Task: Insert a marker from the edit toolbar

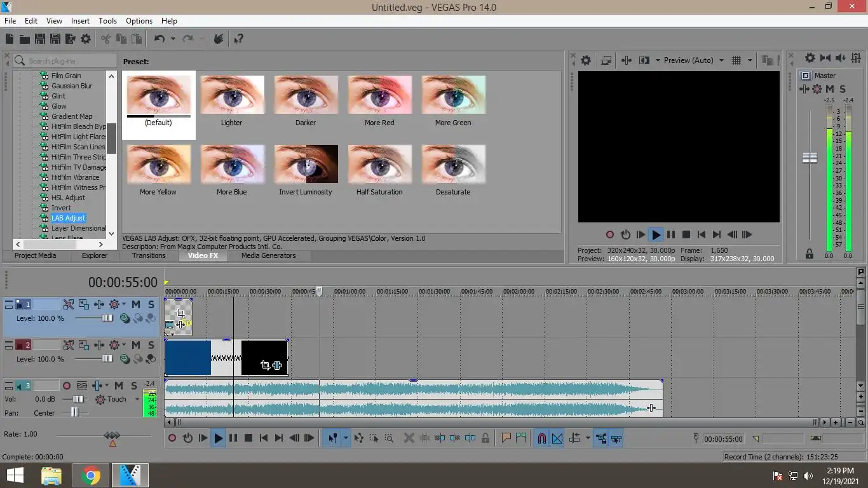Action: point(506,438)
